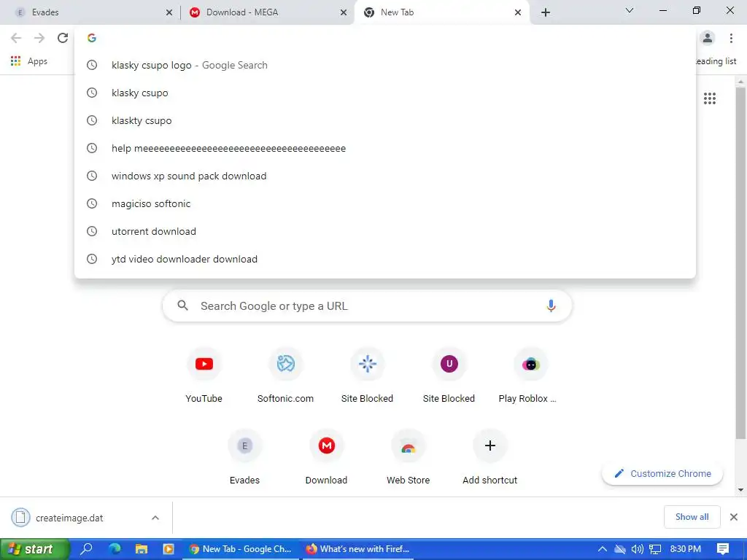Screen dimensions: 747x560
Task: Click the page vertical scrollbar
Action: click(740, 262)
